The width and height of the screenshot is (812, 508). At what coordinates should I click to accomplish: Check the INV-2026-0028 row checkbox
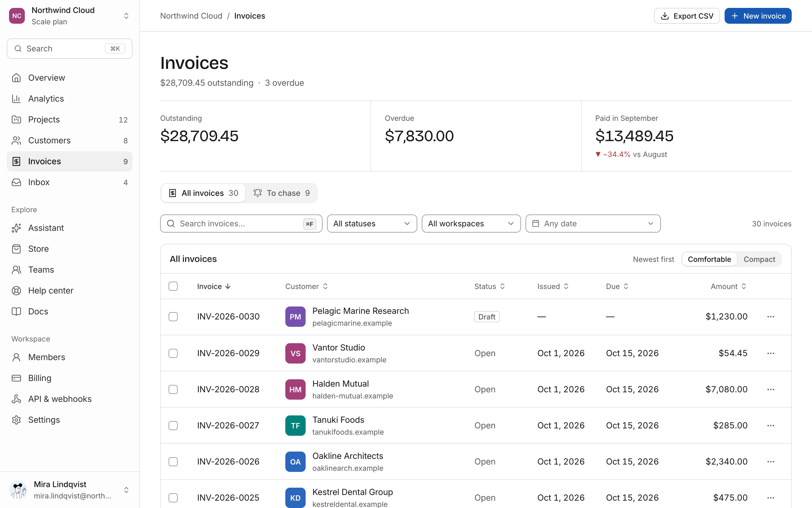point(173,389)
